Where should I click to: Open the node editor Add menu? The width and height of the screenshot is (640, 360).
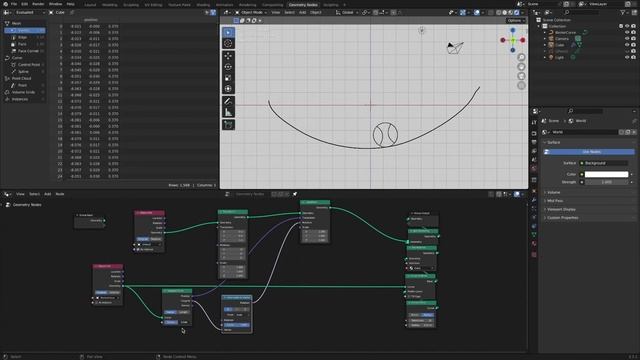(47, 194)
